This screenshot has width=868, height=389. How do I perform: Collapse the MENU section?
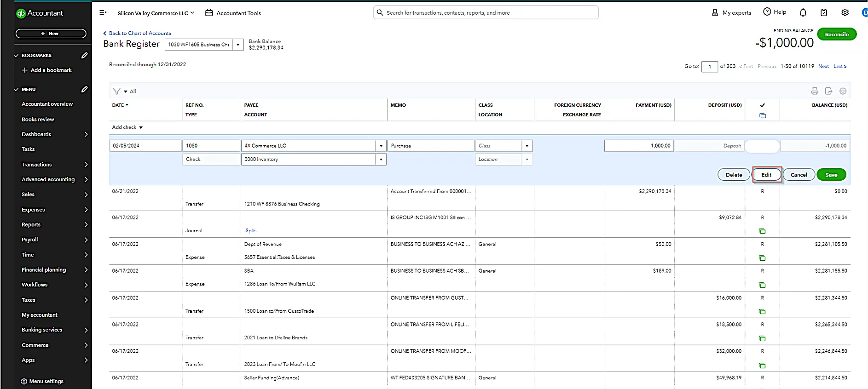click(x=17, y=90)
